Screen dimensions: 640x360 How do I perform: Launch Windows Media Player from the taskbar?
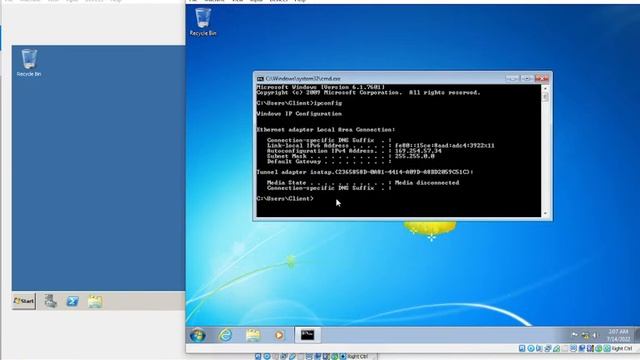pos(279,335)
